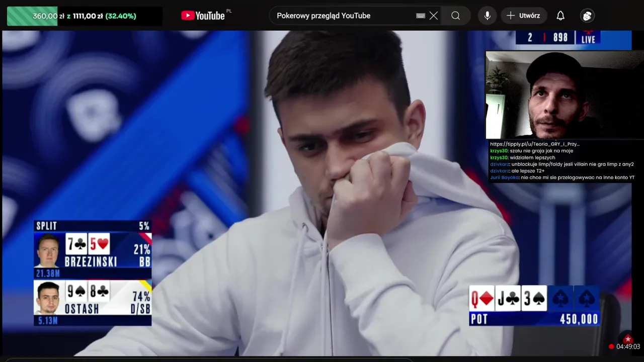Open the account avatar menu
This screenshot has height=362, width=644.
click(x=587, y=16)
